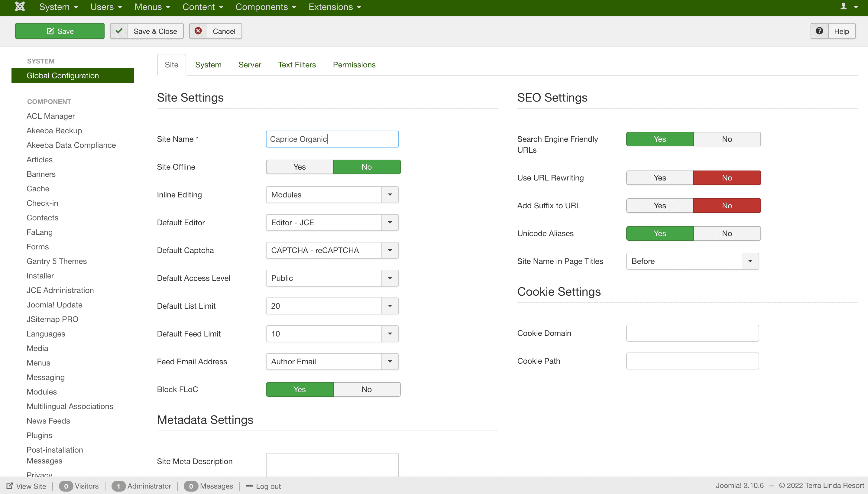The width and height of the screenshot is (868, 494).
Task: Click the question mark Help icon
Action: 820,31
